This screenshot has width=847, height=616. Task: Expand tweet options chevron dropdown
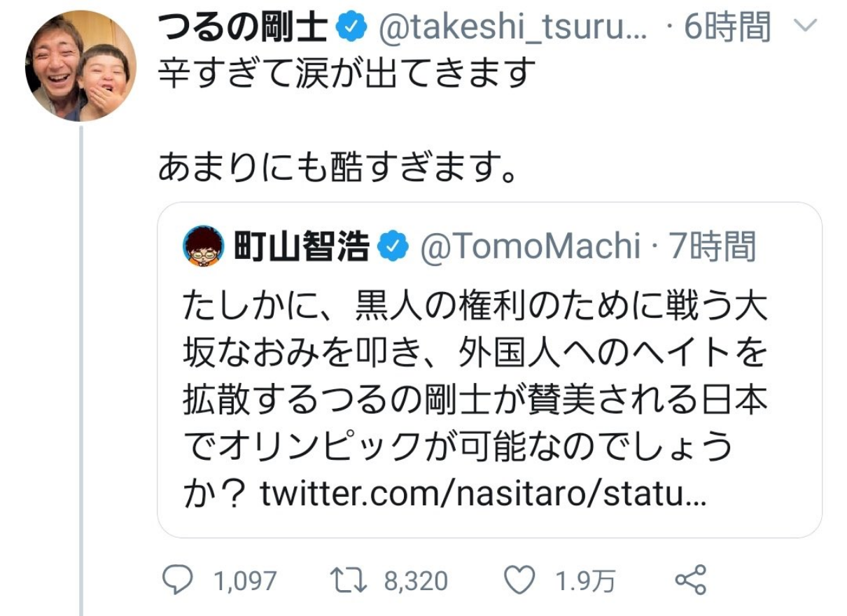coord(807,27)
